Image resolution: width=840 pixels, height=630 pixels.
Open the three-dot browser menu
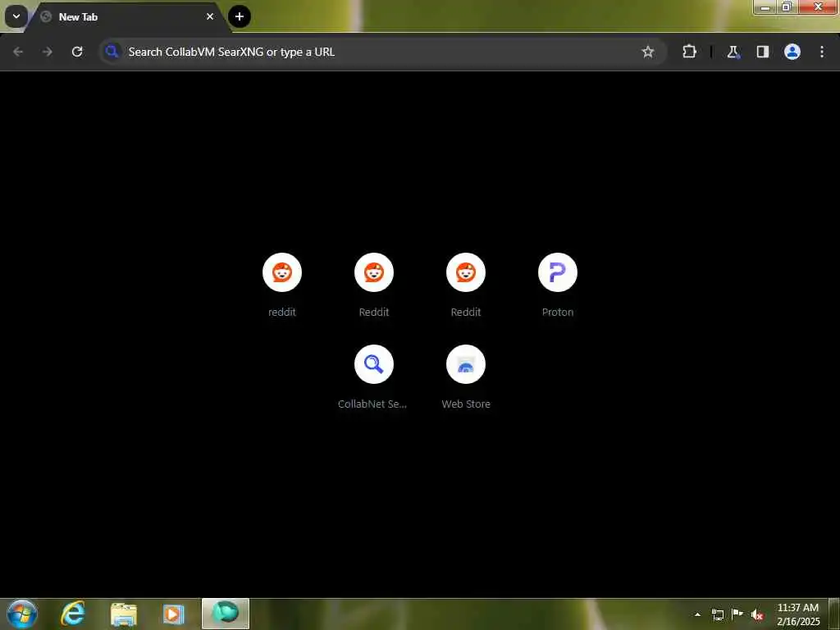point(822,52)
